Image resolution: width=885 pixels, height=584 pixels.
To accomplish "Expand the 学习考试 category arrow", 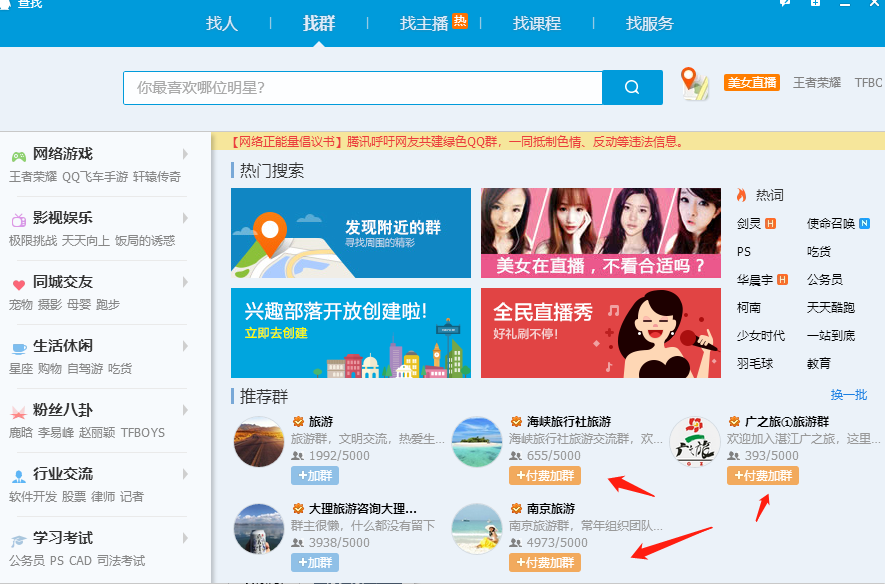I will [185, 538].
